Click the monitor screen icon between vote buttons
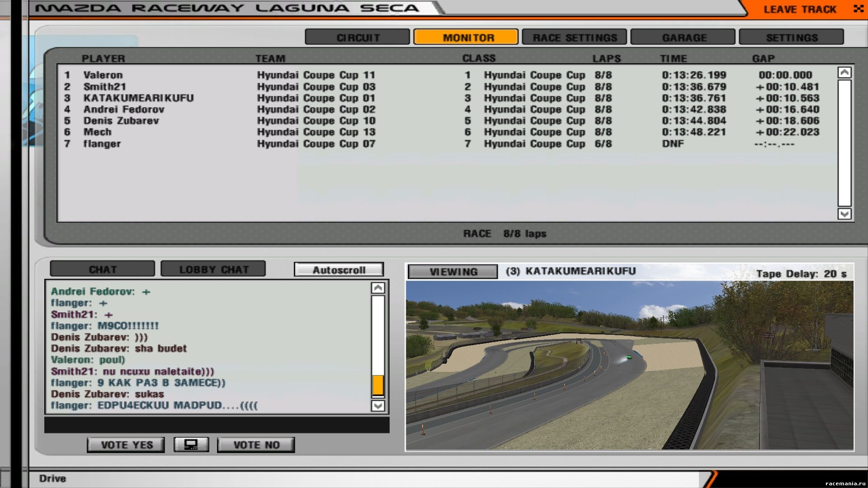868x488 pixels. coord(191,445)
